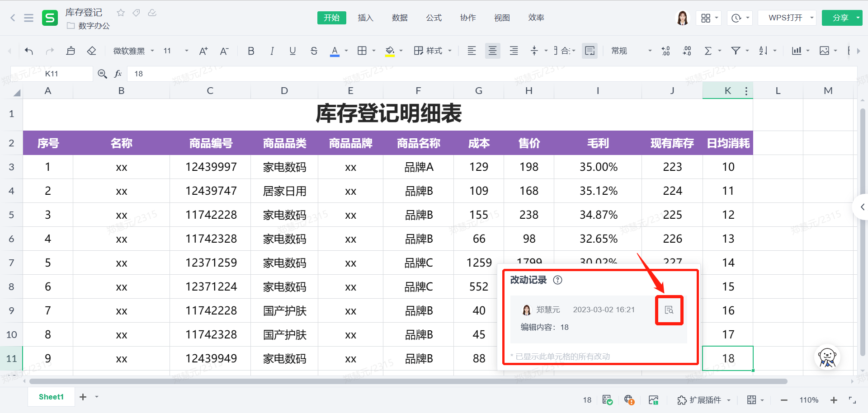
Task: Click the borders icon
Action: coord(362,51)
